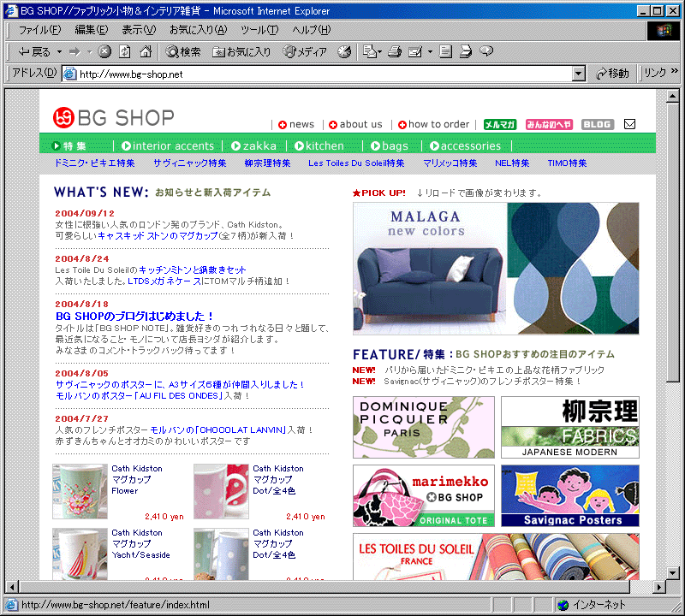Image resolution: width=685 pixels, height=616 pixels.
Task: Open the ヘルプ(H) menu
Action: (312, 30)
